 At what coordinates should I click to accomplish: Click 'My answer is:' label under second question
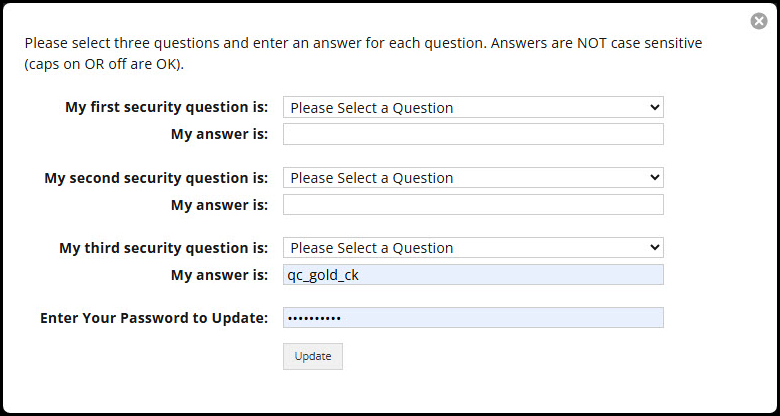coord(219,205)
